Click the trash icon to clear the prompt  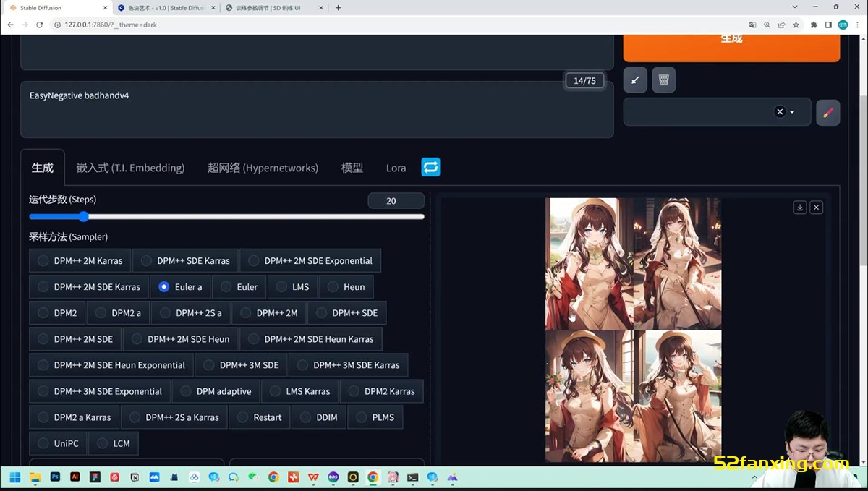[664, 80]
